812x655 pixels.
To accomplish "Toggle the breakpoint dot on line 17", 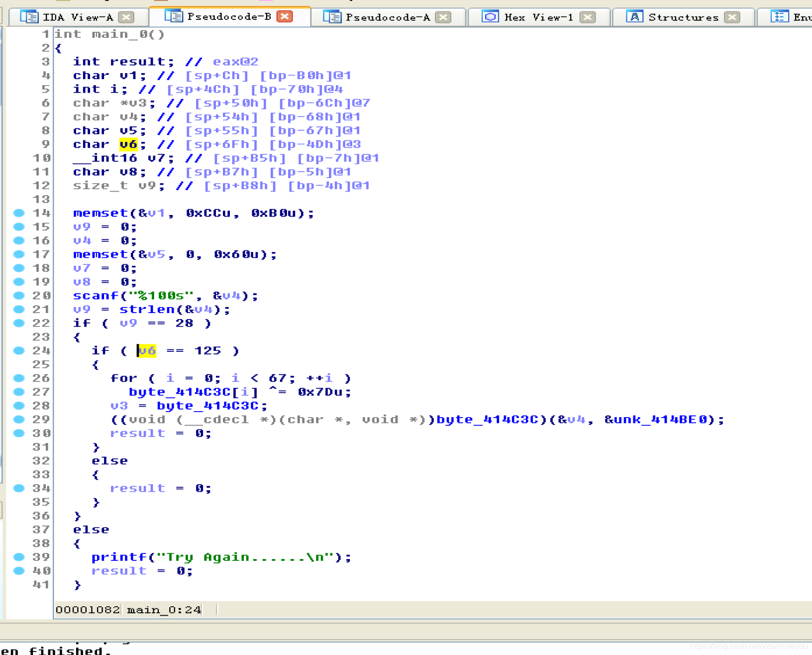I will (x=19, y=254).
